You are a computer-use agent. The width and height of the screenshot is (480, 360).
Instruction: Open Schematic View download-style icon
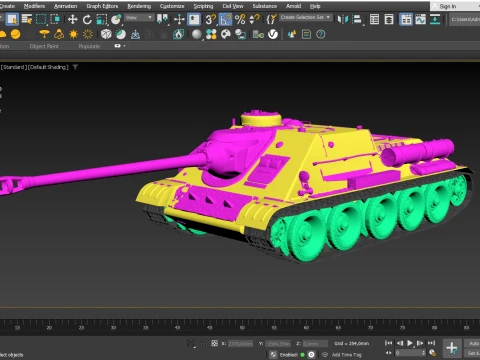tap(435, 19)
